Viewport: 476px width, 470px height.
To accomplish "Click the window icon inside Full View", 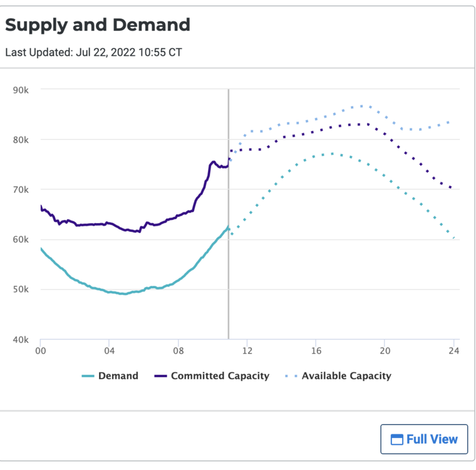I will click(396, 440).
